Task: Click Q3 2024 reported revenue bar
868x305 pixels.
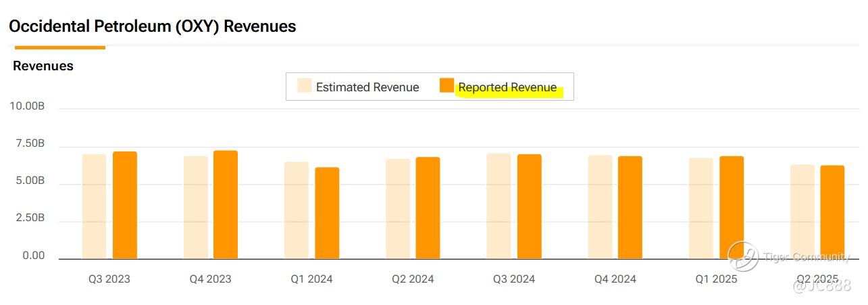Action: [530, 207]
